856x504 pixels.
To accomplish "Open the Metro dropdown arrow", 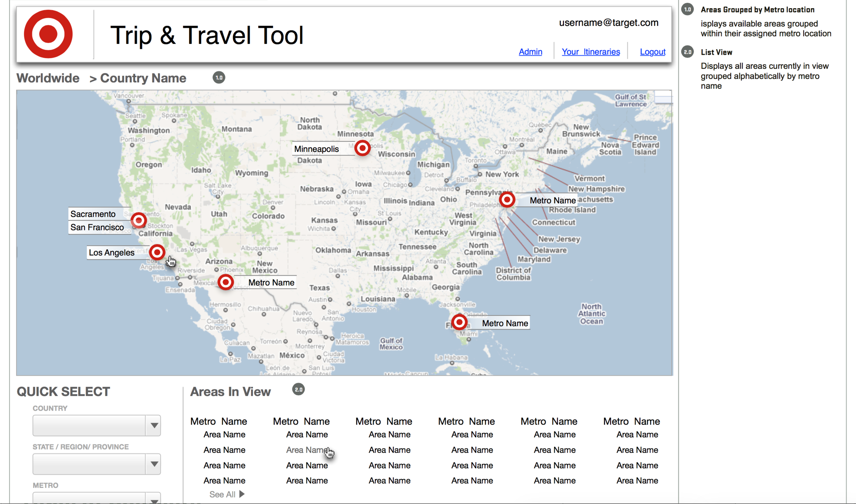I will pos(154,498).
